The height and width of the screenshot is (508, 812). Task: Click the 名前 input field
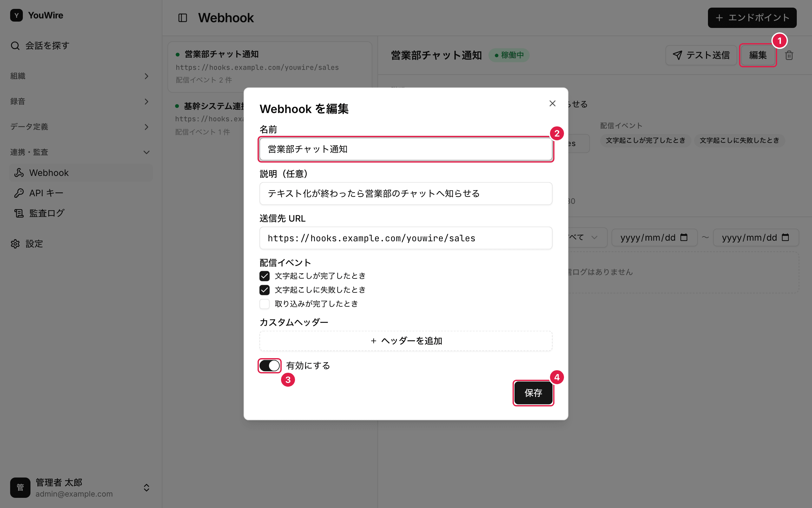pos(406,149)
